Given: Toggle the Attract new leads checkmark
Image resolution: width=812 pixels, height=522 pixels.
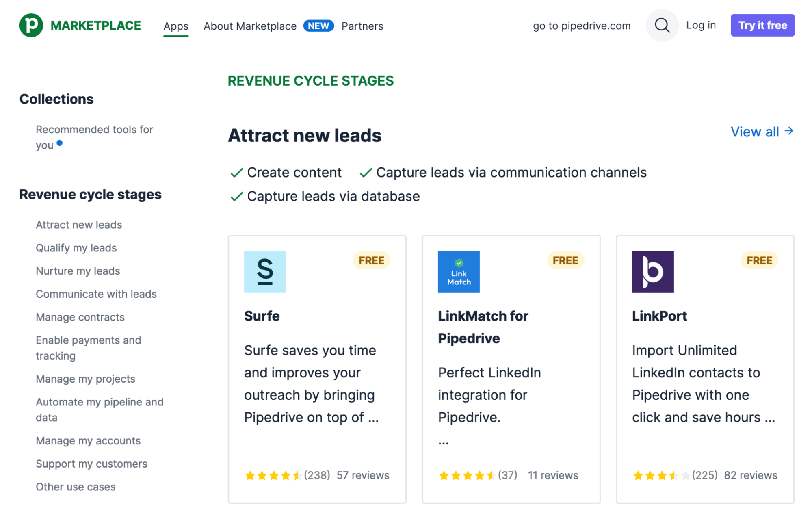Looking at the screenshot, I should click(x=79, y=225).
